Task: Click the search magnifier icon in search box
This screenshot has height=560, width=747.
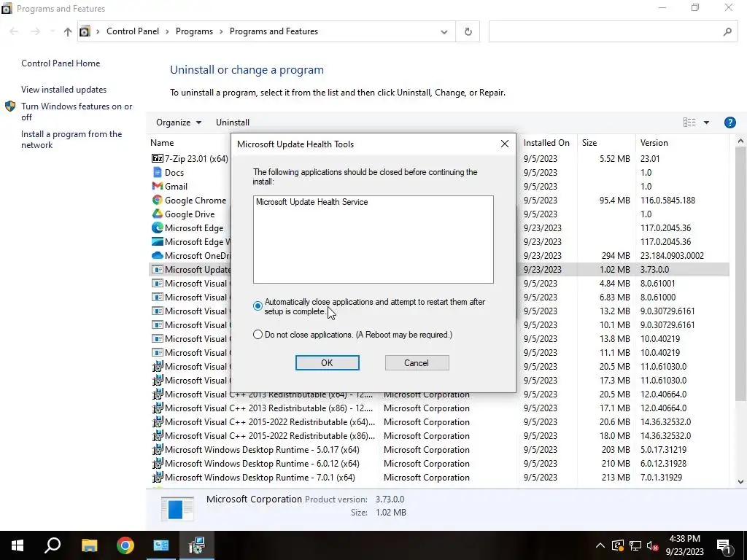Action: (727, 31)
